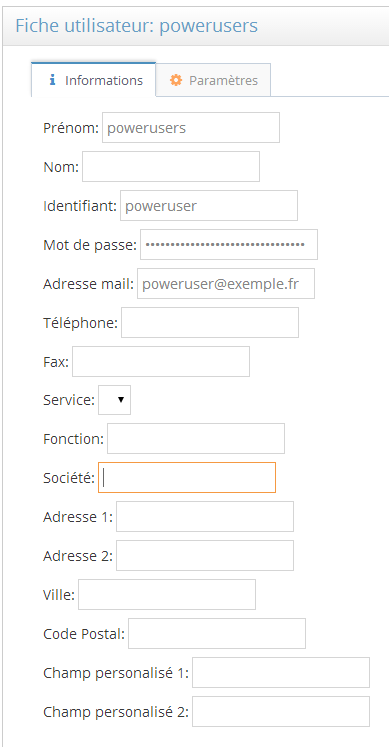Select the Informations tab
The height and width of the screenshot is (747, 389).
tap(94, 80)
